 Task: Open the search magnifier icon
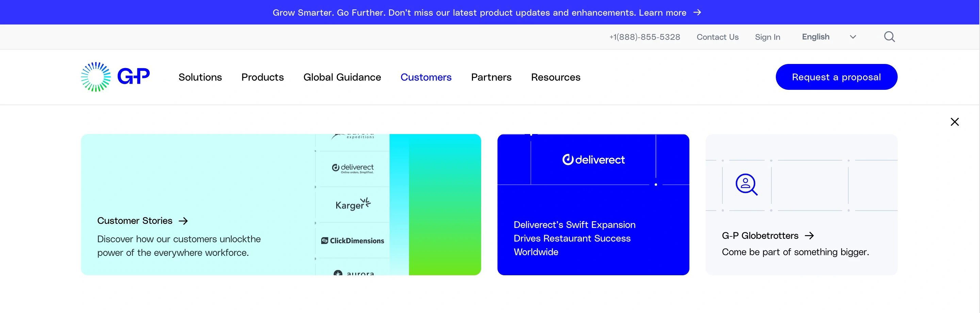coord(889,37)
